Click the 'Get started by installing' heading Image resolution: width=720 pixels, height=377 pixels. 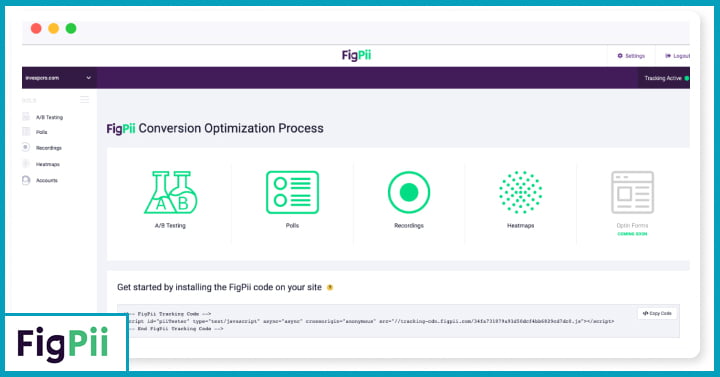[x=219, y=287]
